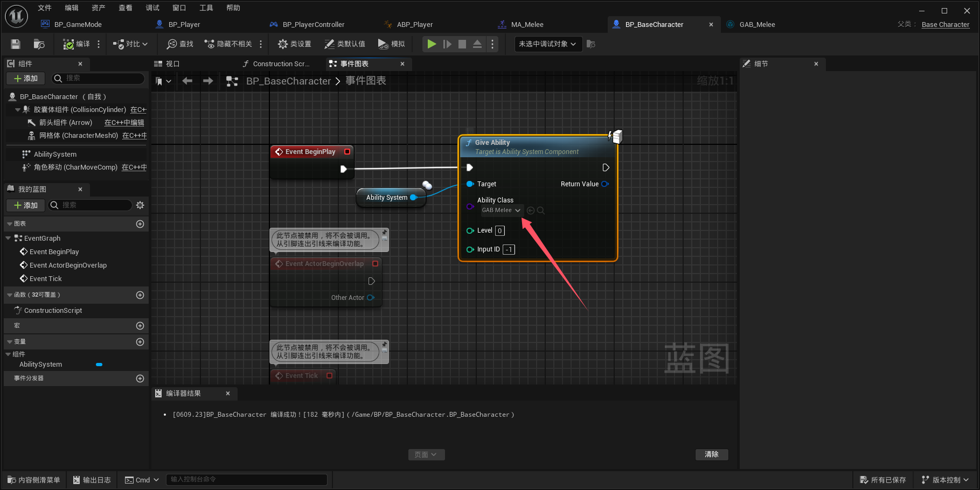Click the stop playback square

coord(462,44)
